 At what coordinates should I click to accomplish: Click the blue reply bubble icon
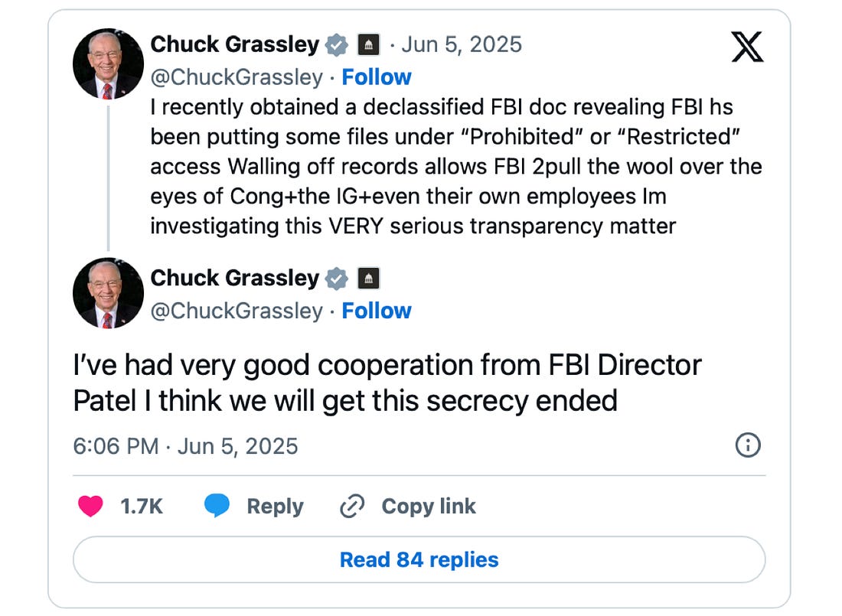coord(217,507)
